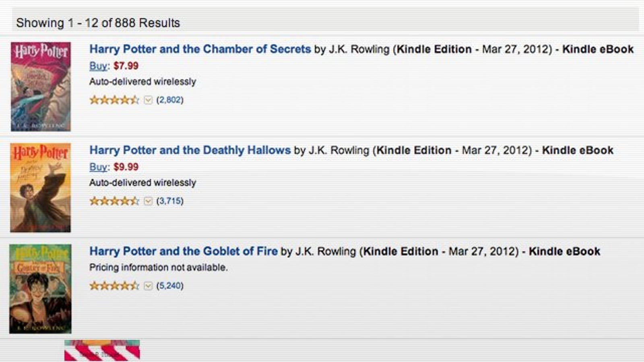Click Buy link for the $9.99 book
This screenshot has height=362, width=644.
point(98,167)
